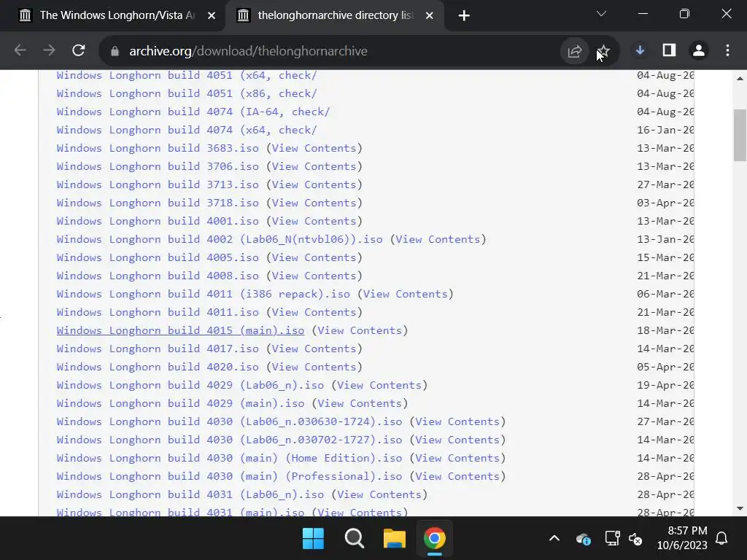This screenshot has height=560, width=747.
Task: View Contents of build 4011.iso
Action: coord(314,312)
